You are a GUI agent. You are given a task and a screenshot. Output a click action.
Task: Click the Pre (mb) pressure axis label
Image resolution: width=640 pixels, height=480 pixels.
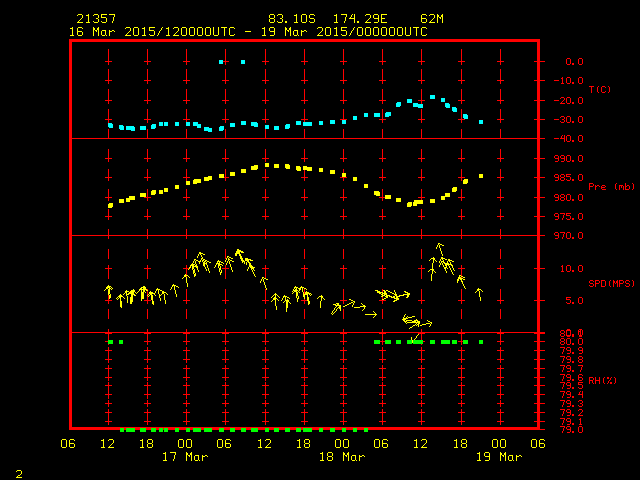pos(611,187)
